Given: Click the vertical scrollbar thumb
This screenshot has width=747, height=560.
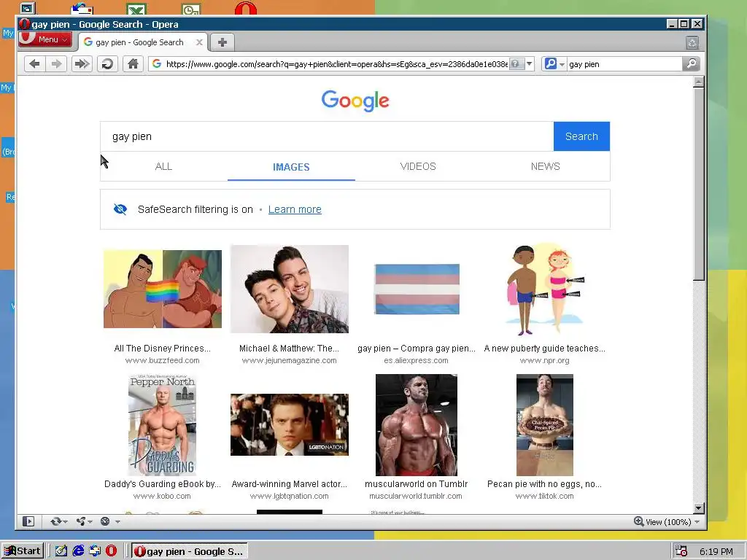Looking at the screenshot, I should (698, 184).
